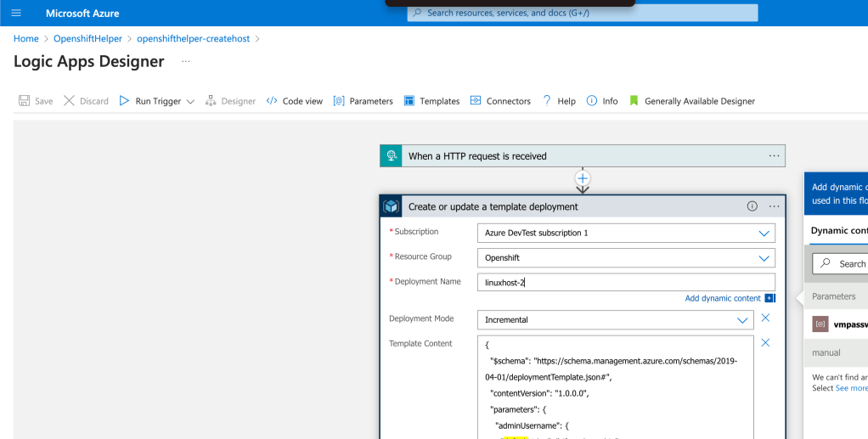Collapse the 'Create or update a template deployment' header

(x=583, y=206)
